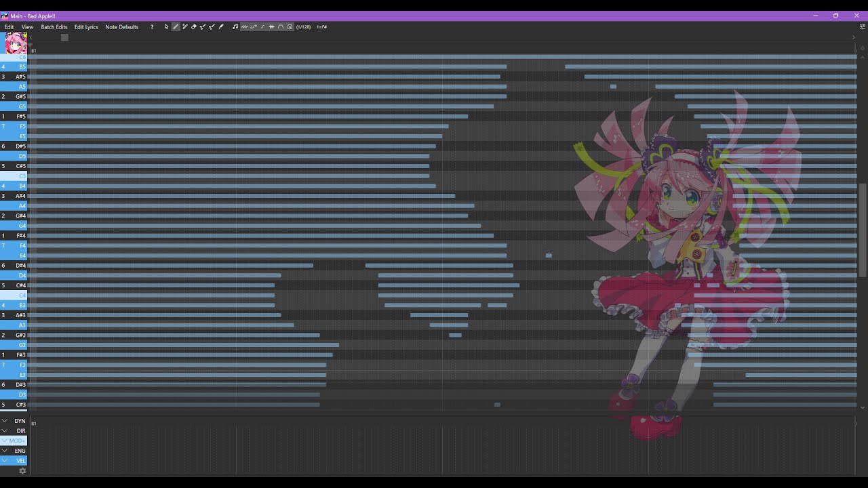Image resolution: width=868 pixels, height=488 pixels.
Task: Play the A#5 piano key
Action: (x=14, y=77)
